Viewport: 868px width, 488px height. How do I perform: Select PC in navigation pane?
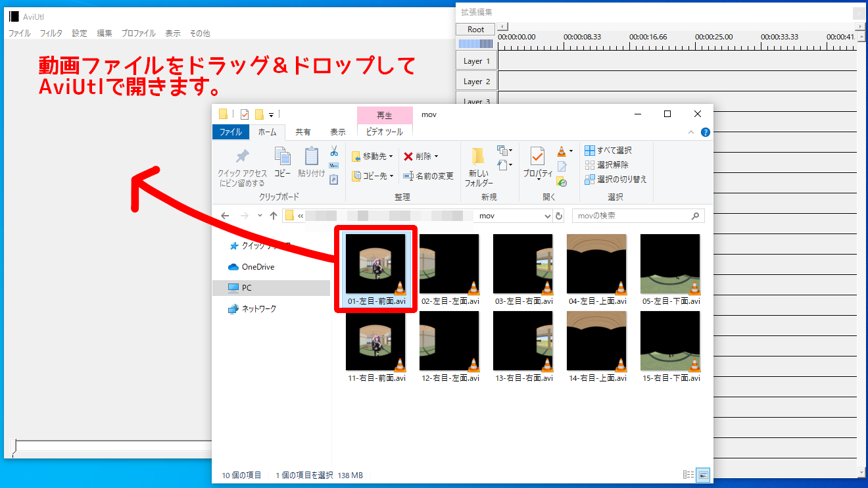click(272, 288)
